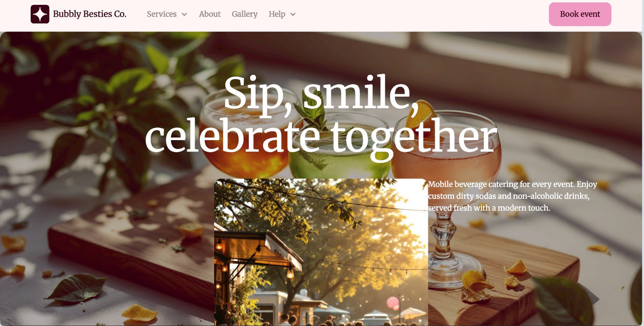This screenshot has width=644, height=326.
Task: Expand the Help dropdown chevron
Action: click(293, 14)
